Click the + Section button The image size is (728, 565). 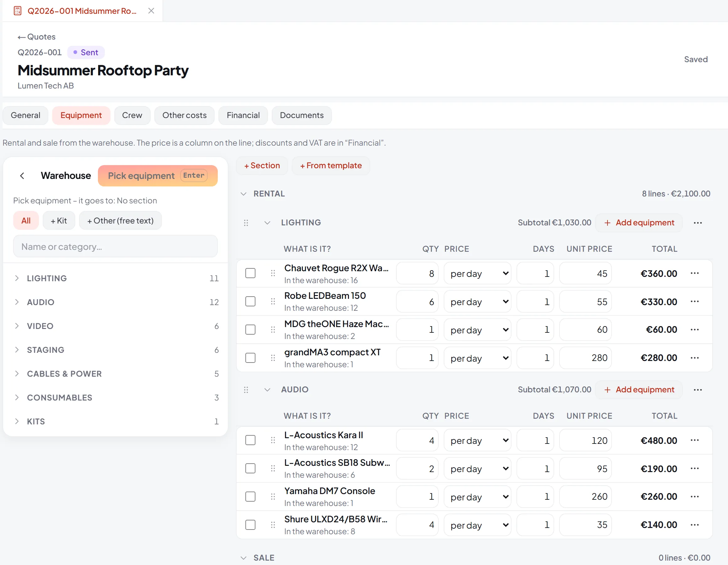[262, 166]
